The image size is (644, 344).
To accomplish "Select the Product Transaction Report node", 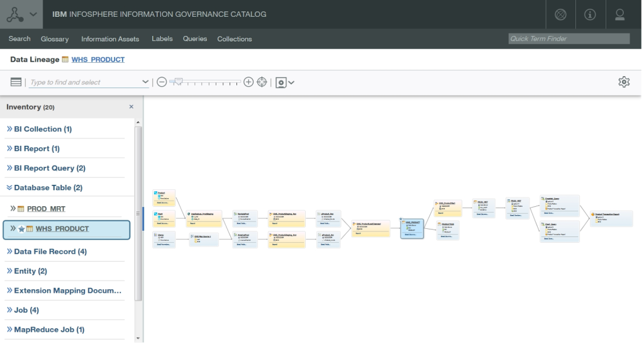I will tap(611, 219).
